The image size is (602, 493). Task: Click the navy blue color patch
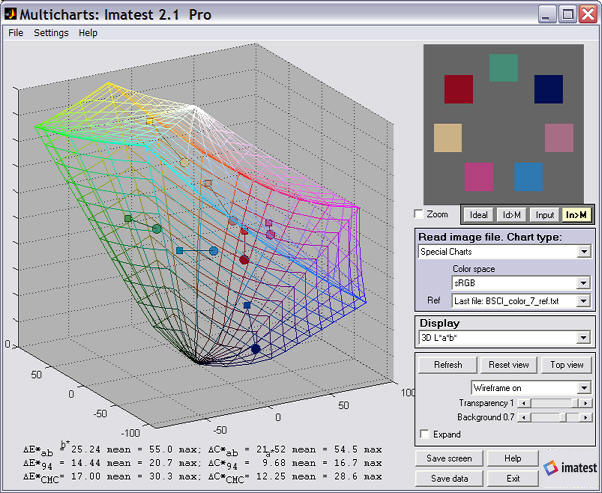(x=549, y=89)
